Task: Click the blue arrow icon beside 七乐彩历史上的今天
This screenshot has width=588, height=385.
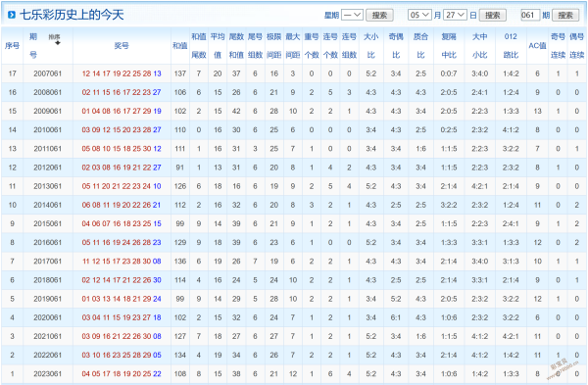Action: pos(12,15)
